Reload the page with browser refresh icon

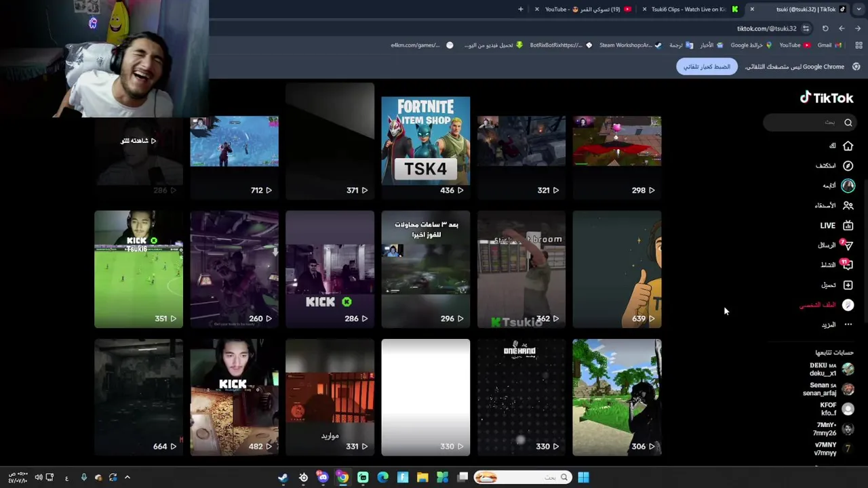coord(825,28)
